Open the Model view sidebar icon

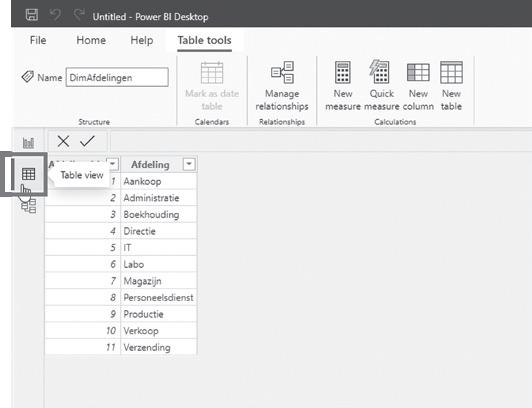(28, 206)
